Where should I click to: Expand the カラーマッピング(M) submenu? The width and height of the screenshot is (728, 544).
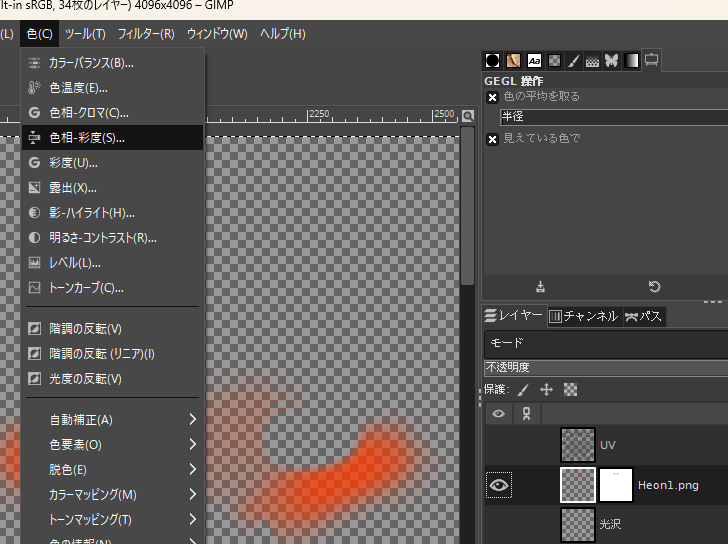(x=112, y=494)
